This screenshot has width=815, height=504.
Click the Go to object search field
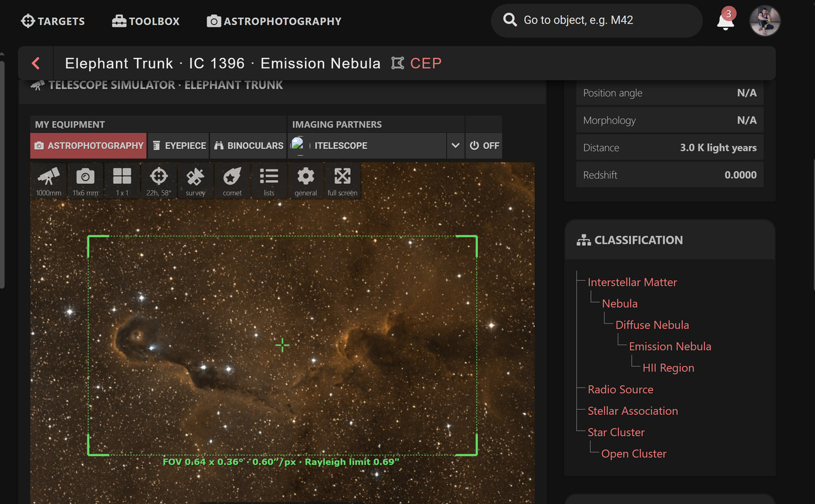click(597, 20)
